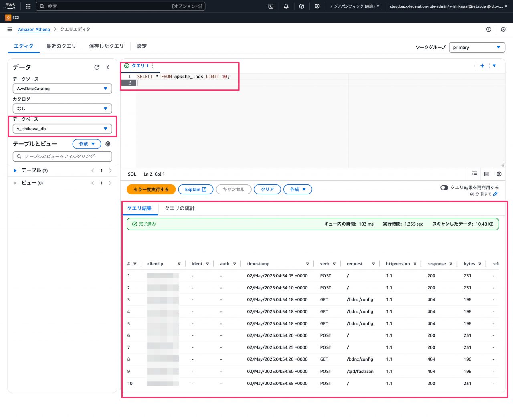
Task: Open the AWS home logo
Action: pos(10,6)
